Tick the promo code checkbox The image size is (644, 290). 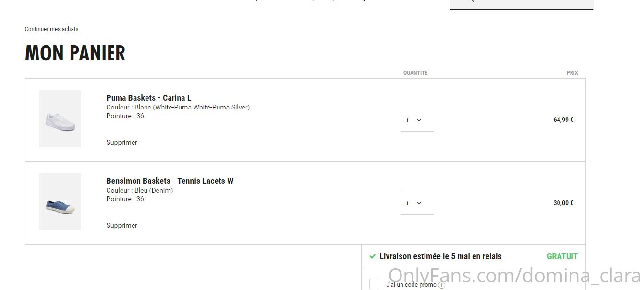pos(374,284)
